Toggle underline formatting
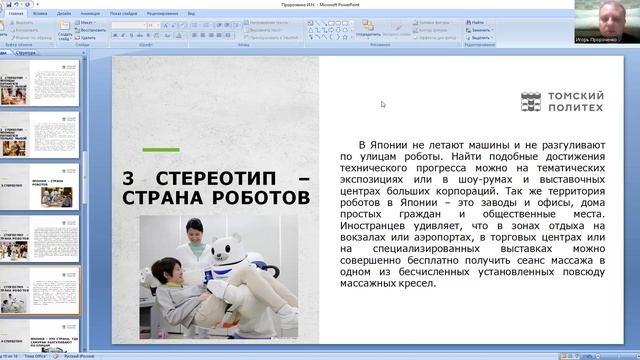Image resolution: width=640 pixels, height=360 pixels. coord(131,36)
